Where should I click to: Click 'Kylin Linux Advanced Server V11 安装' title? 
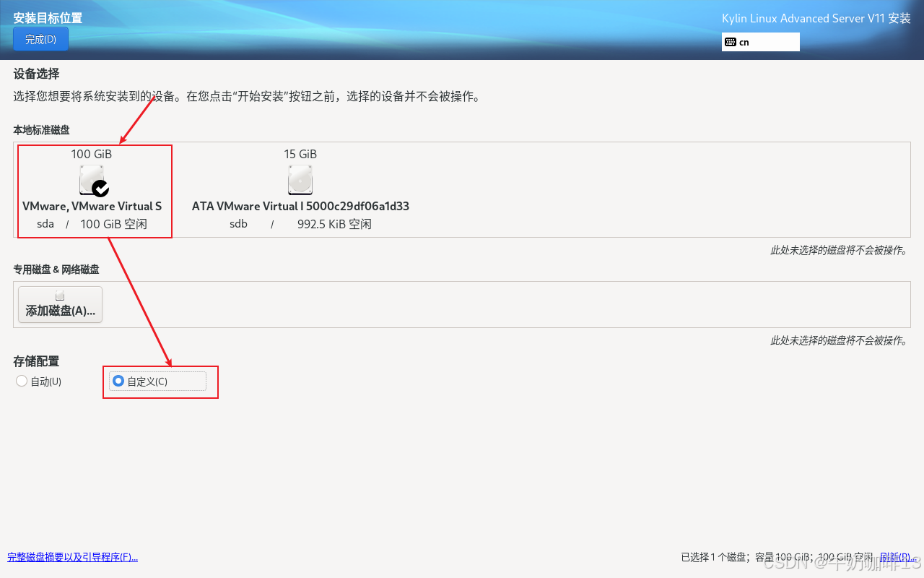[816, 19]
